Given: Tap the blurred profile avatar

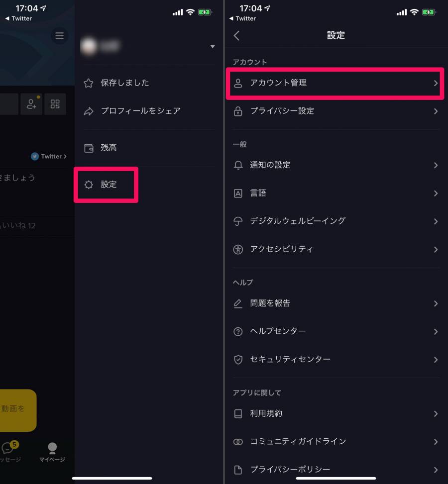Looking at the screenshot, I should pyautogui.click(x=89, y=46).
